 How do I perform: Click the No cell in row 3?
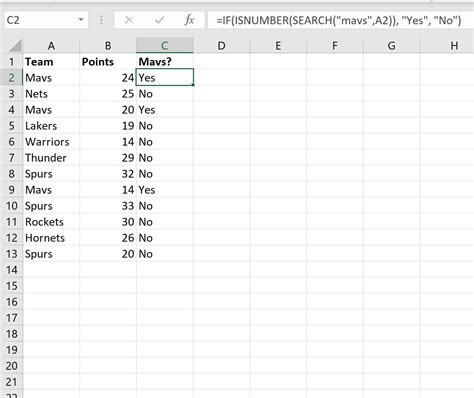[165, 94]
